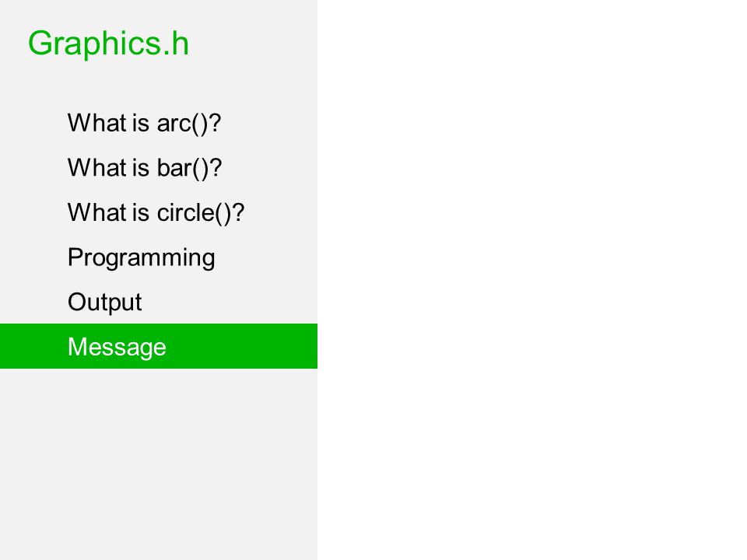Image resolution: width=747 pixels, height=560 pixels.
Task: Click the question mark after 'bar()'
Action: (x=216, y=168)
